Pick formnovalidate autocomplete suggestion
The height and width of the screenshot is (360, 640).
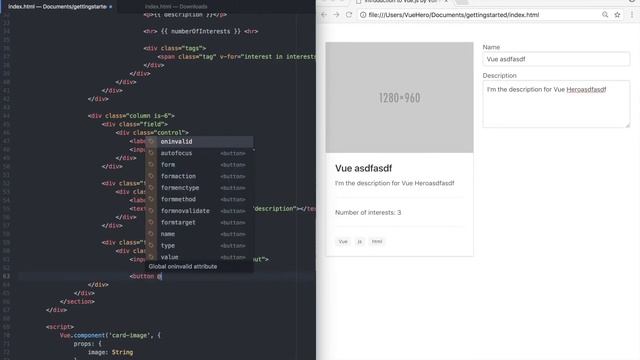pos(199,211)
